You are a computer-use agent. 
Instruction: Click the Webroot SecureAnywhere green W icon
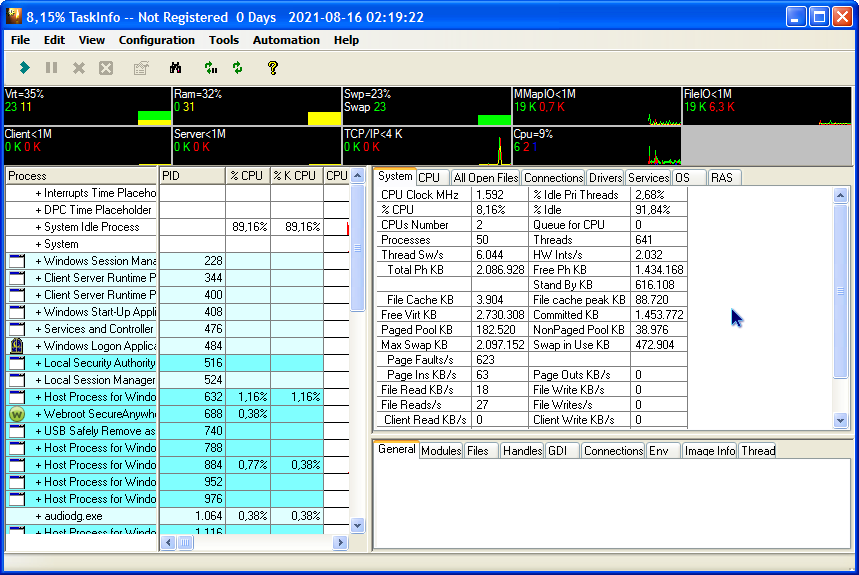(17, 414)
